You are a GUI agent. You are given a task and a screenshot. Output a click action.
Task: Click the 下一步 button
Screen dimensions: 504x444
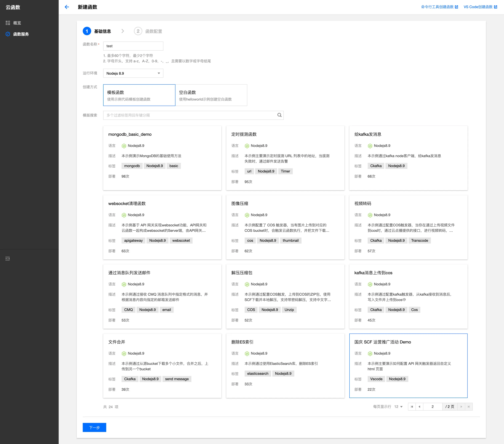point(94,427)
